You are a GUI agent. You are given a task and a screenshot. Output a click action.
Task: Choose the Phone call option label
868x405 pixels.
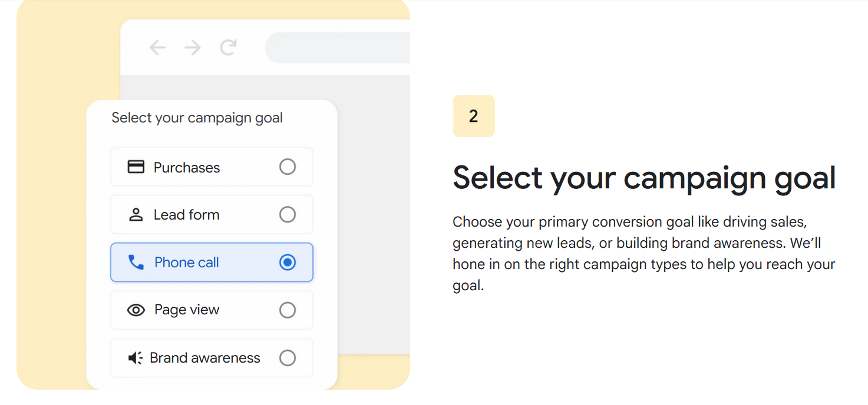click(x=187, y=263)
